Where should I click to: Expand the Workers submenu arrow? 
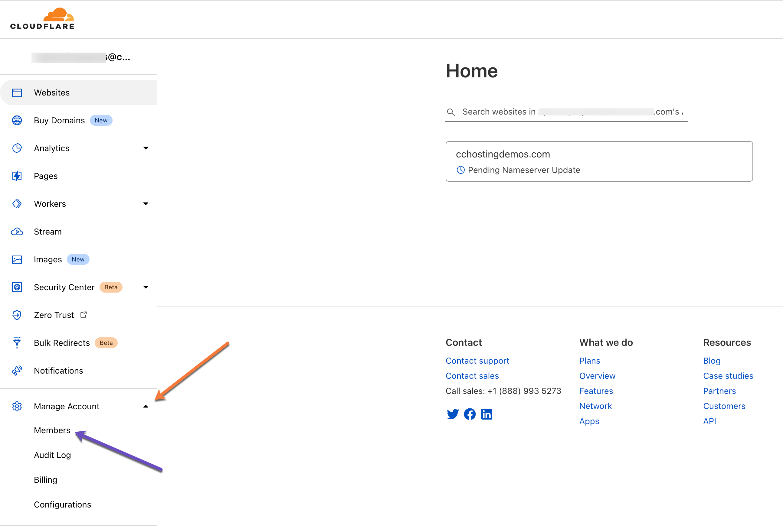coord(146,204)
